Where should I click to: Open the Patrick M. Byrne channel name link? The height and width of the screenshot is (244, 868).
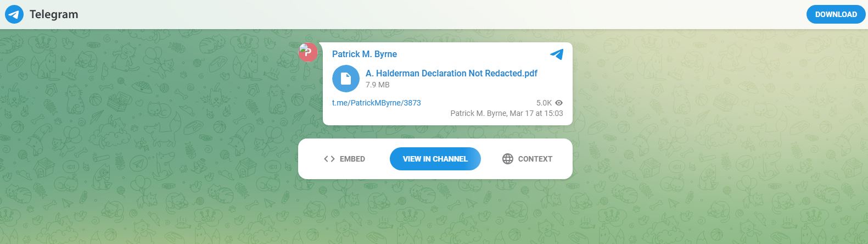point(365,54)
